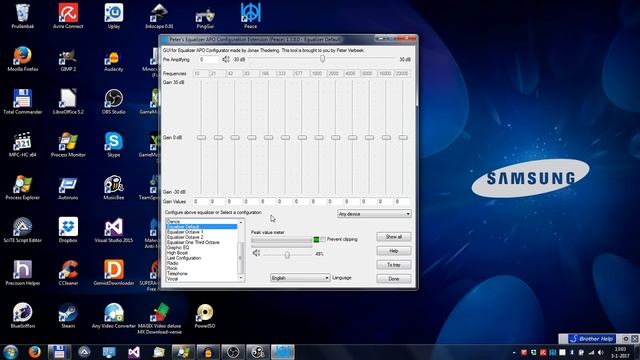Viewport: 640px width, 360px height.
Task: Open the Dropbox desktop icon
Action: coord(68,230)
